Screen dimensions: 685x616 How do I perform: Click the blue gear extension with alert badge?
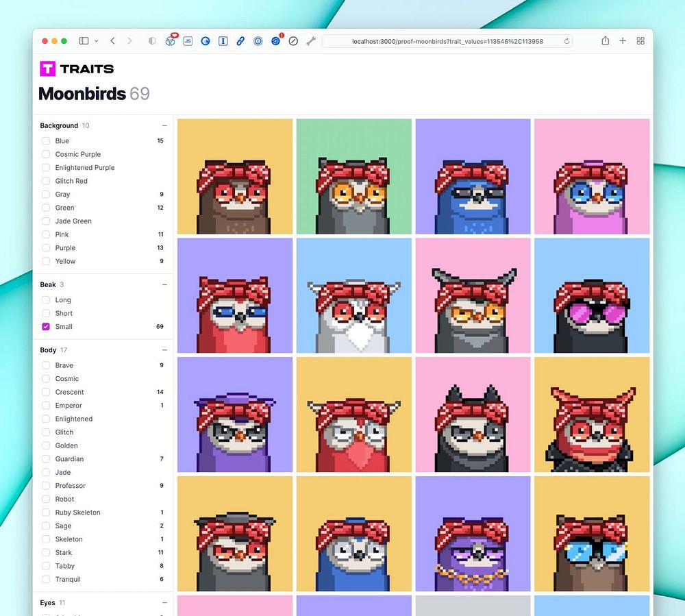point(275,40)
